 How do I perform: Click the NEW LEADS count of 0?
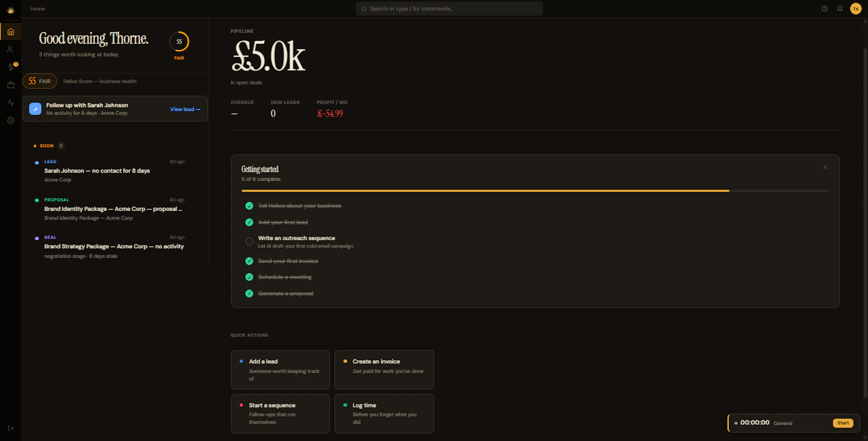coord(273,113)
